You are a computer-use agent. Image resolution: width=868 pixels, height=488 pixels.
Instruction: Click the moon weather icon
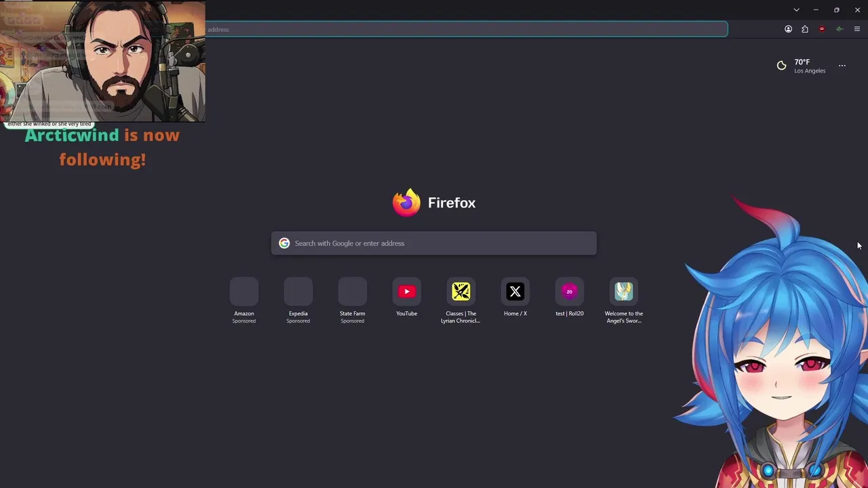click(x=781, y=66)
